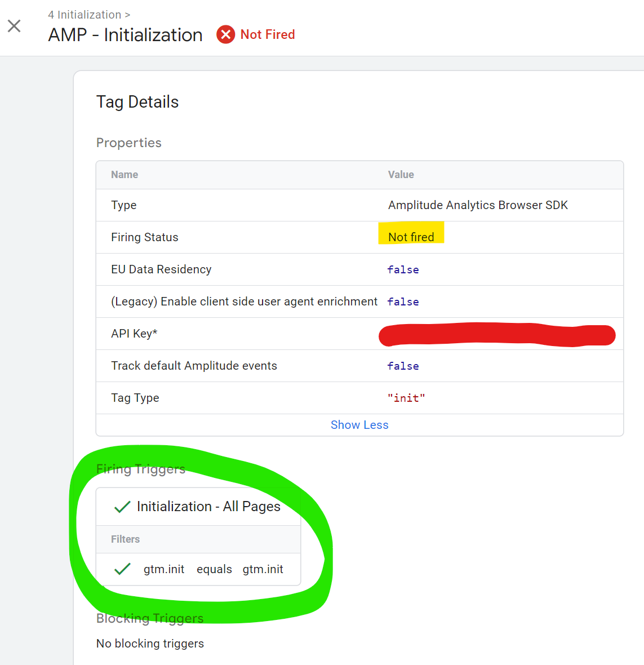Click the 'EU Data Residency' property name
Viewport: 644px width, 665px height.
pos(161,269)
